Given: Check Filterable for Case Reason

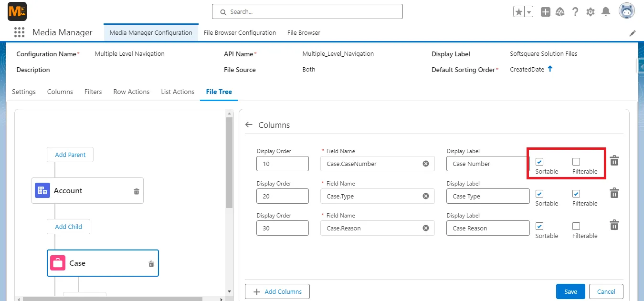Looking at the screenshot, I should [576, 226].
